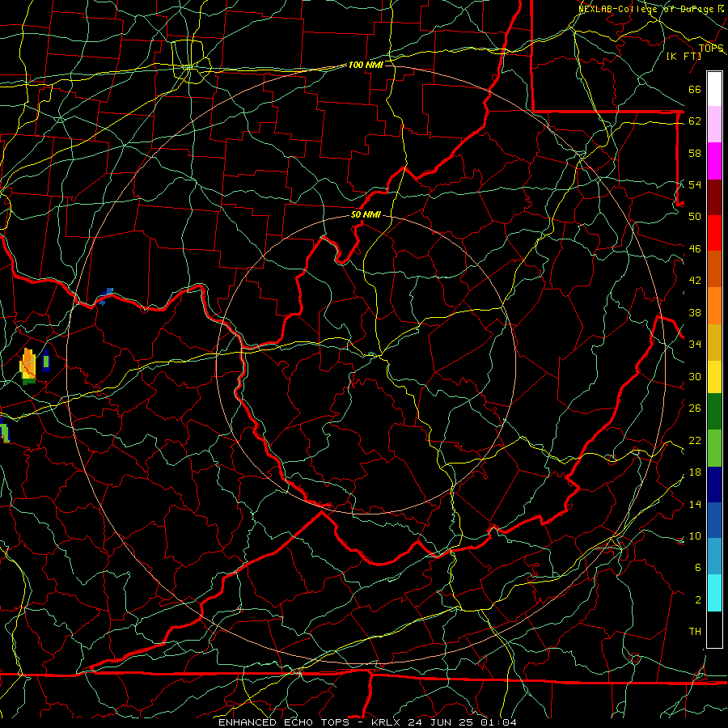Click the legend value '18'

point(695,472)
